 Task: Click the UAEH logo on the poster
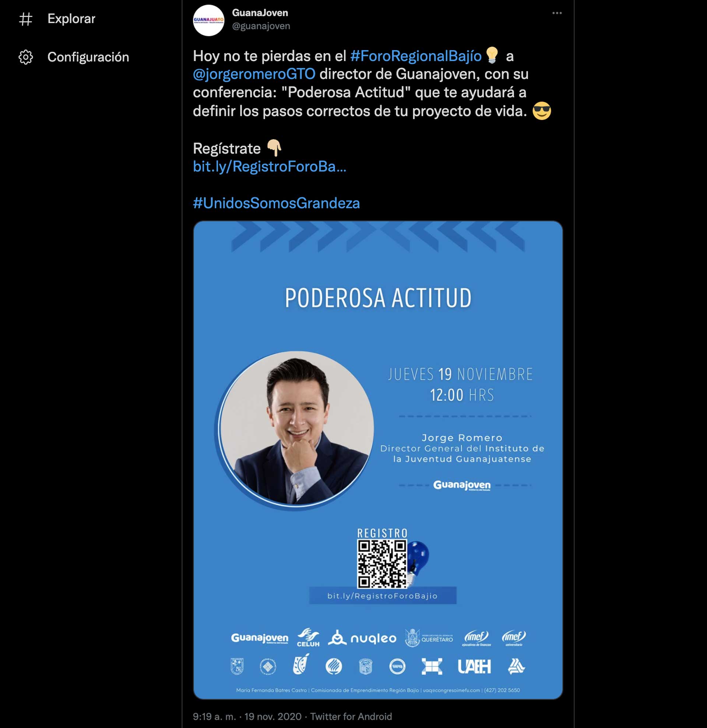coord(474,667)
